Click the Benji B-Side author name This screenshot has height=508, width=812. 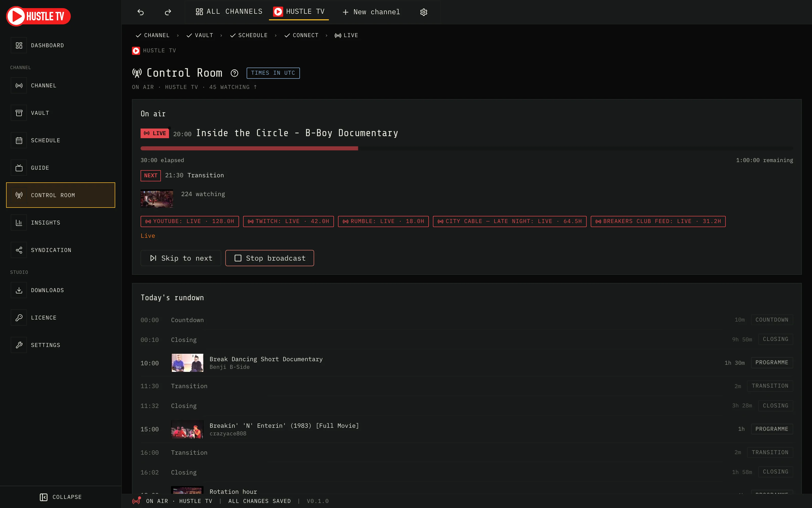229,367
